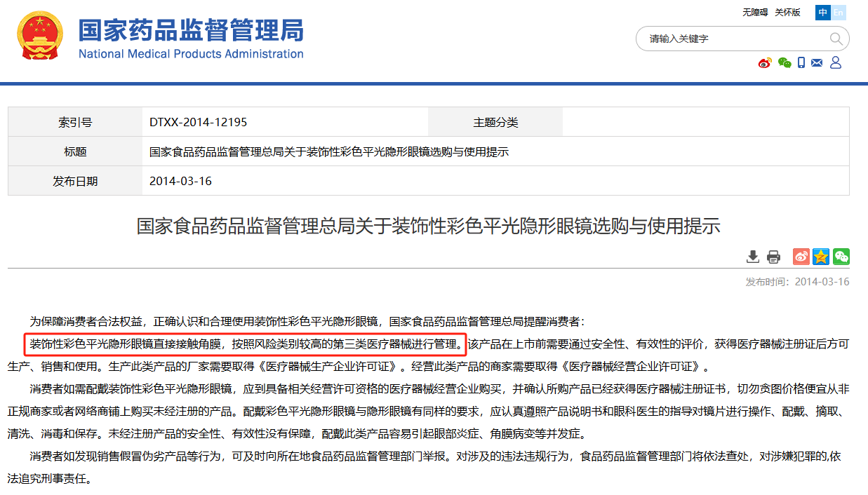Click paragraph starting 为保障消费者合法权益

tap(307, 322)
